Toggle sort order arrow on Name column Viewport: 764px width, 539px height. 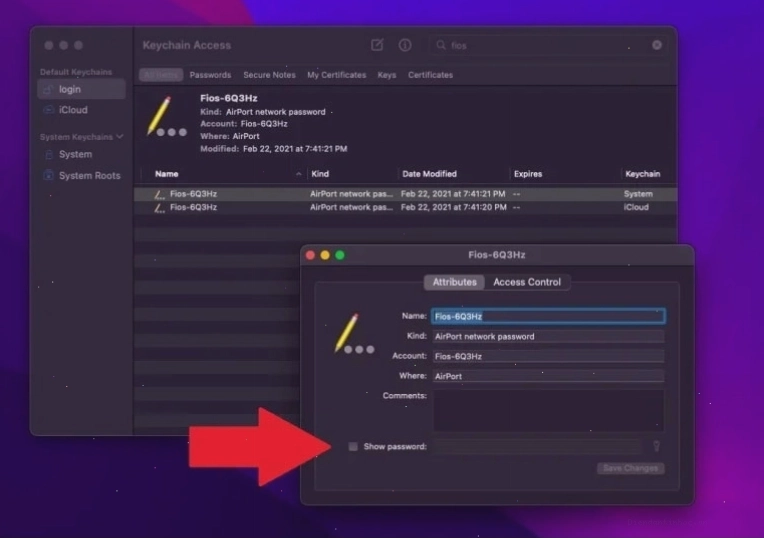click(x=298, y=174)
